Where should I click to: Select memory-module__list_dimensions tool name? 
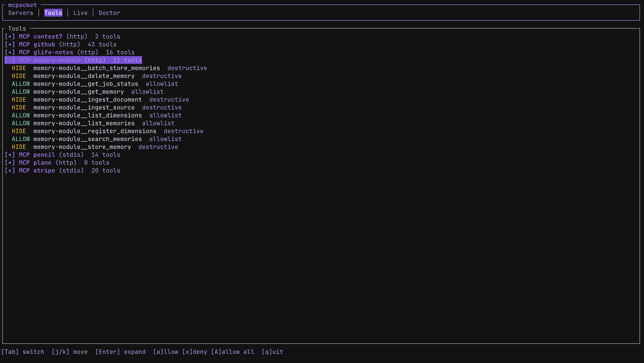pyautogui.click(x=88, y=115)
